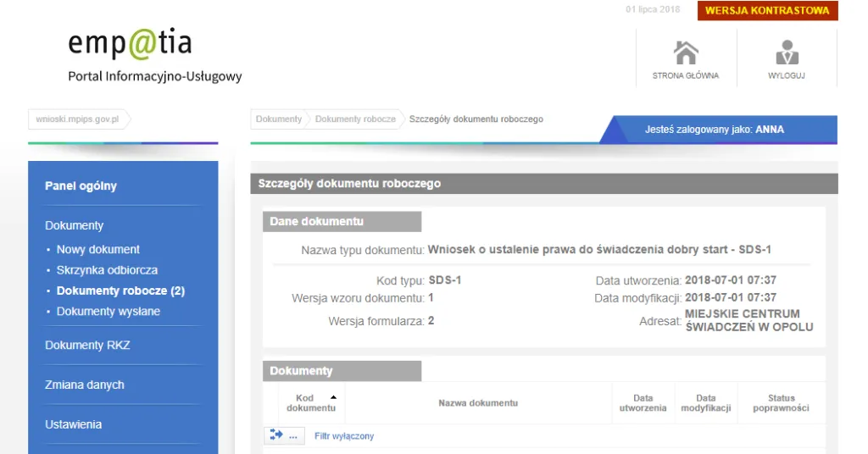Screen dimensions: 868x454
Task: Open the Filtr wyłączony link
Action: click(343, 436)
